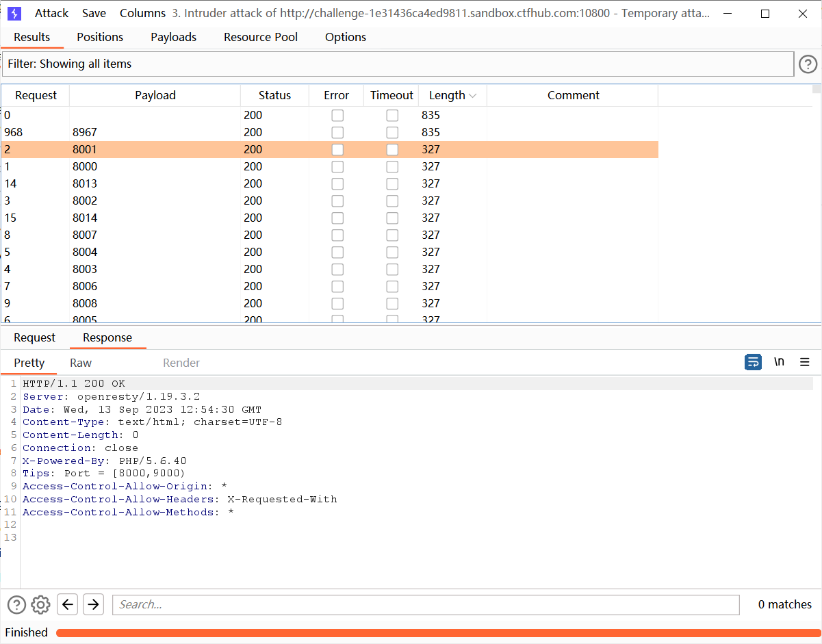
Task: Select result row with payload 8004
Action: [x=329, y=252]
